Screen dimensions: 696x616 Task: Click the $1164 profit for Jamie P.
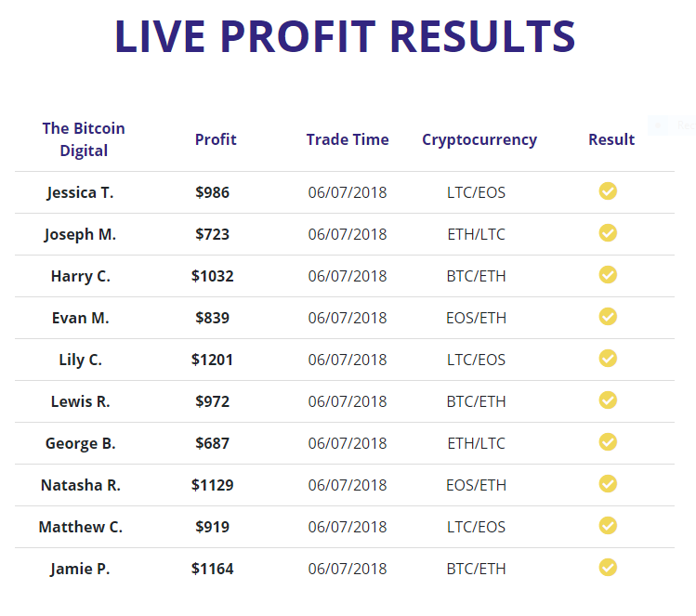(212, 569)
